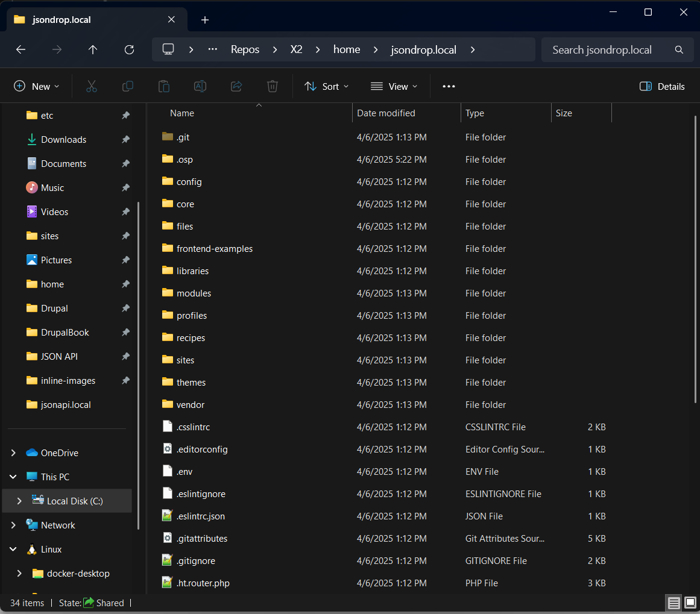The image size is (700, 614).
Task: Click the Share icon in toolbar
Action: 236,86
